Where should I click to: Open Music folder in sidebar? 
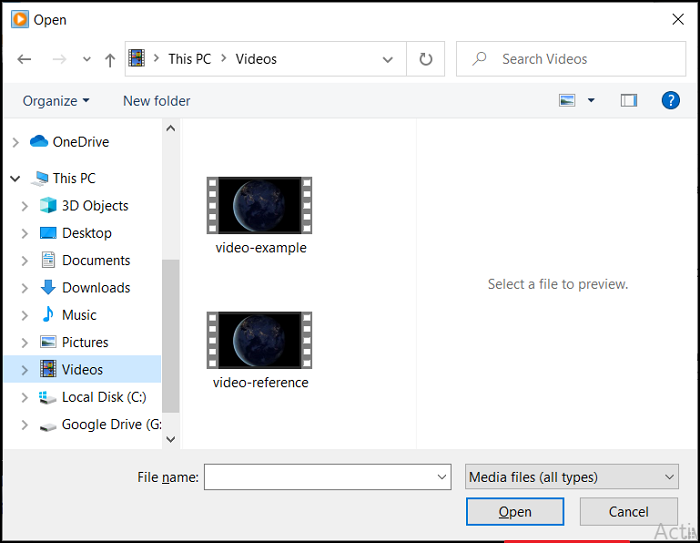click(79, 315)
